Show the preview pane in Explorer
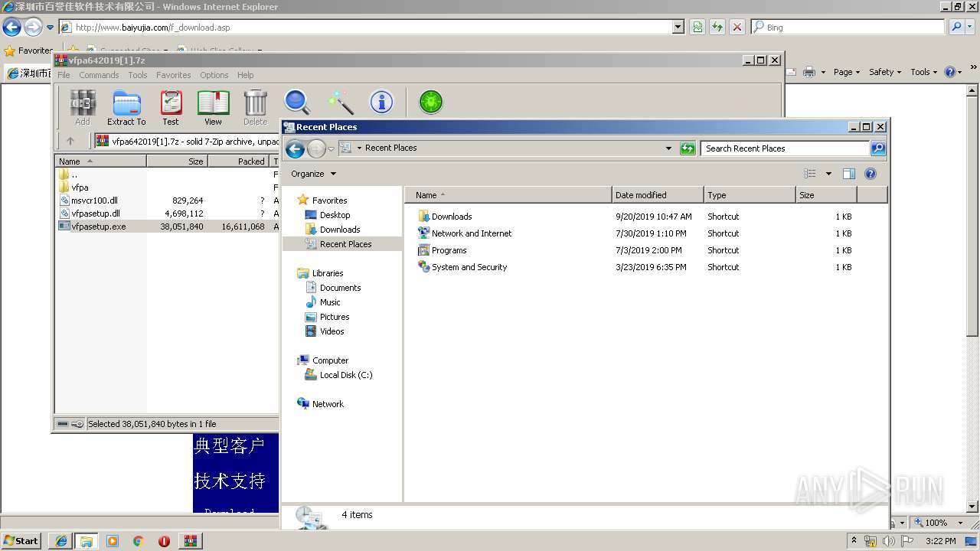The image size is (980, 551). [x=849, y=174]
